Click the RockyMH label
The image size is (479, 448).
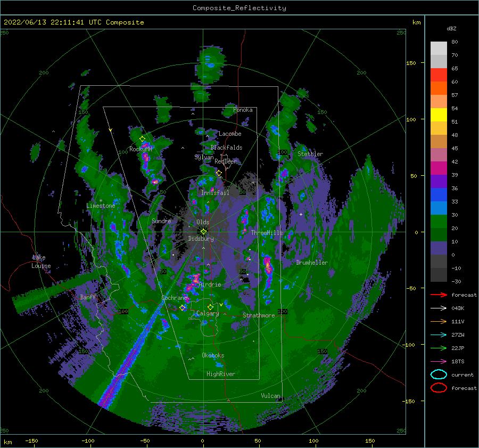click(x=141, y=149)
